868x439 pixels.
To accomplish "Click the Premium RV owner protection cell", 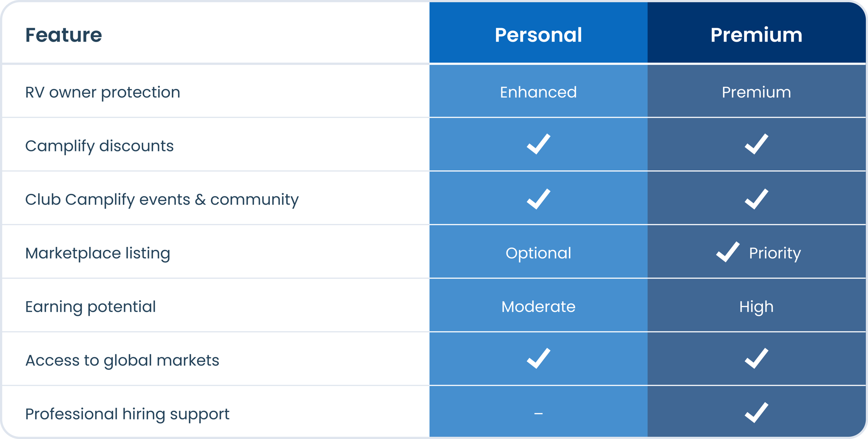I will tap(756, 92).
